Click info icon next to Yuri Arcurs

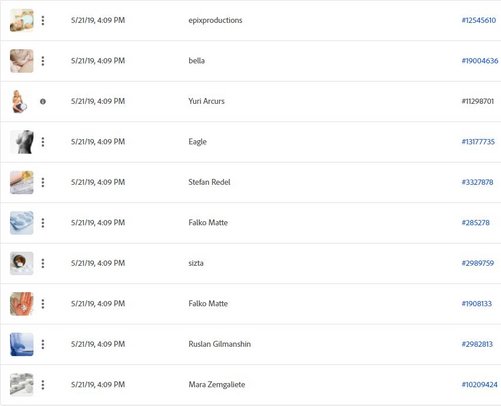coord(43,101)
